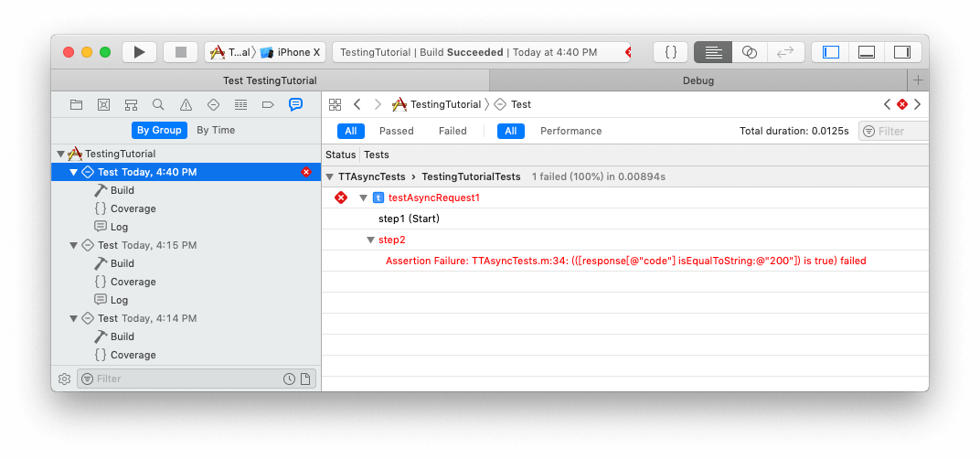
Task: Click Test in the jump bar
Action: click(x=513, y=104)
